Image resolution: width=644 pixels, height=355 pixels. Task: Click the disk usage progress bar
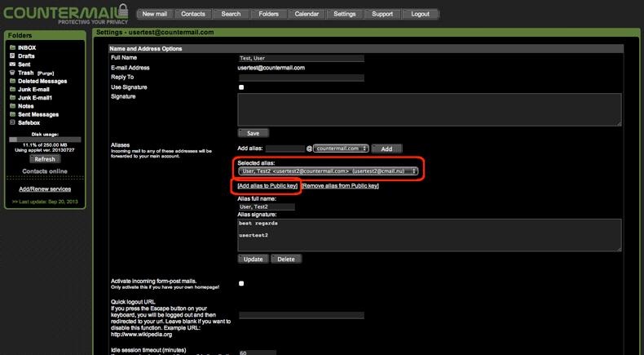pos(45,140)
